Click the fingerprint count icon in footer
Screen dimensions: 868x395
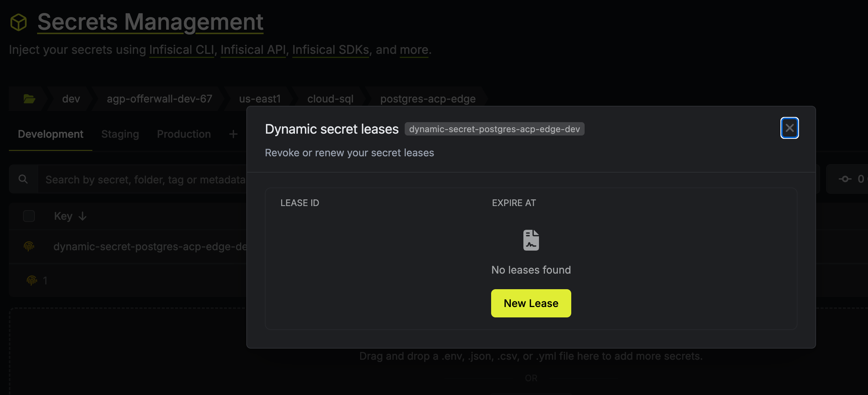click(x=32, y=280)
